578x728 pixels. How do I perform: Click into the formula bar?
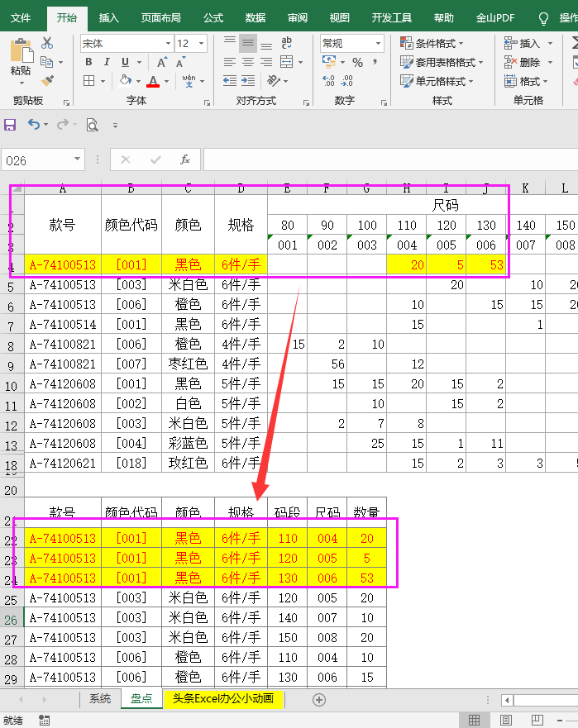pos(390,160)
